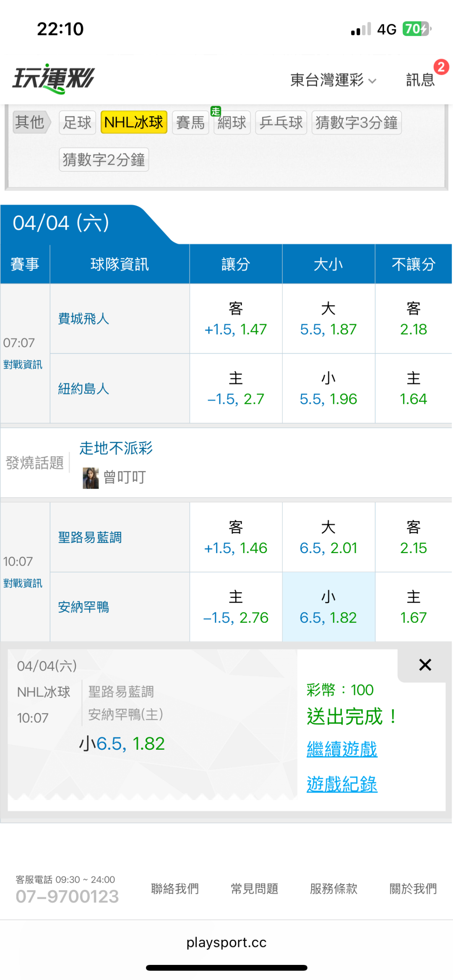Viewport: 453px width, 980px height.
Task: Open the 遊戲紀錄 link
Action: [342, 784]
